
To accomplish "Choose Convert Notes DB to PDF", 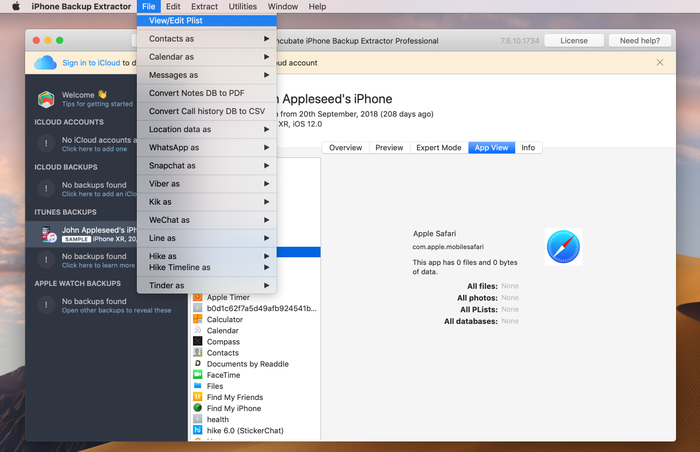I will [207, 93].
